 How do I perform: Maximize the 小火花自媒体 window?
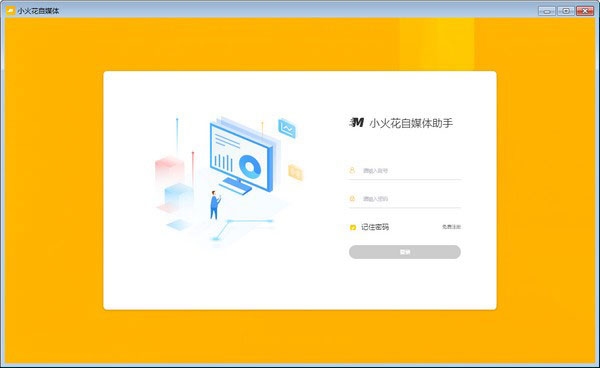click(566, 11)
